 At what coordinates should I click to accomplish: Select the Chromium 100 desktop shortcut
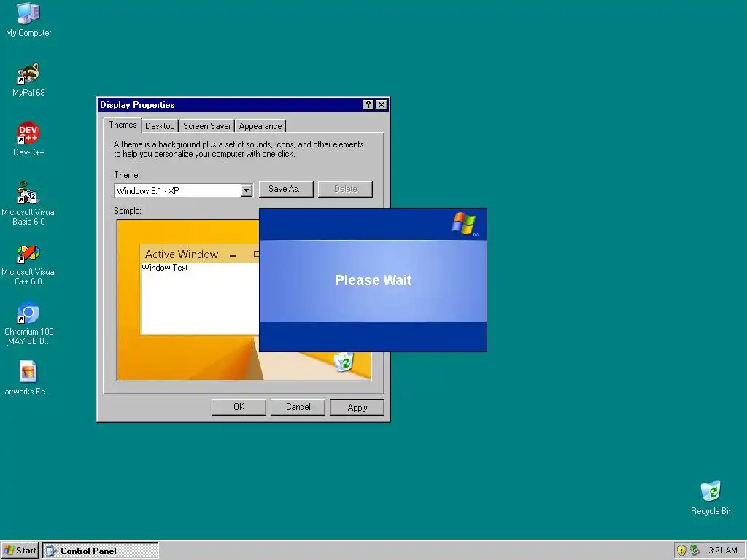[x=28, y=323]
